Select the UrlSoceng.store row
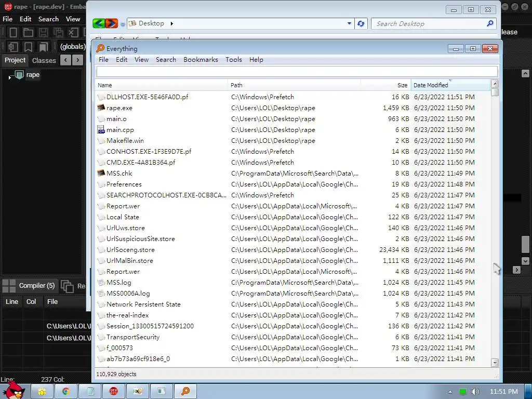This screenshot has width=532, height=399. 294,250
